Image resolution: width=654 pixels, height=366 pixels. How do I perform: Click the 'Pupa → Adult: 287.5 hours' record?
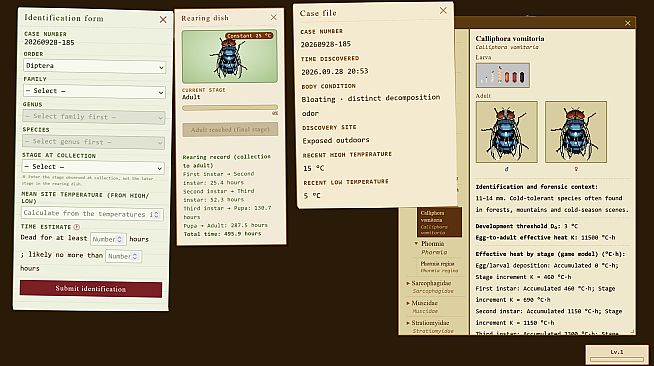click(x=225, y=225)
